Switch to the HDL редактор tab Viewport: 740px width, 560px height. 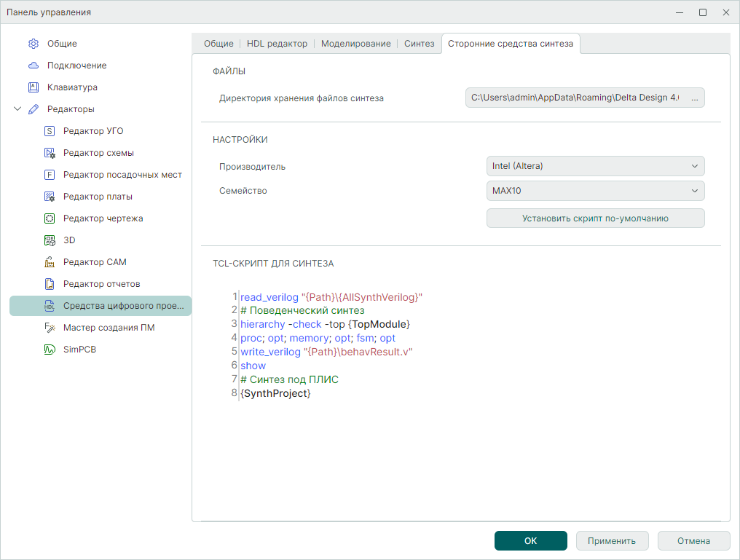277,44
